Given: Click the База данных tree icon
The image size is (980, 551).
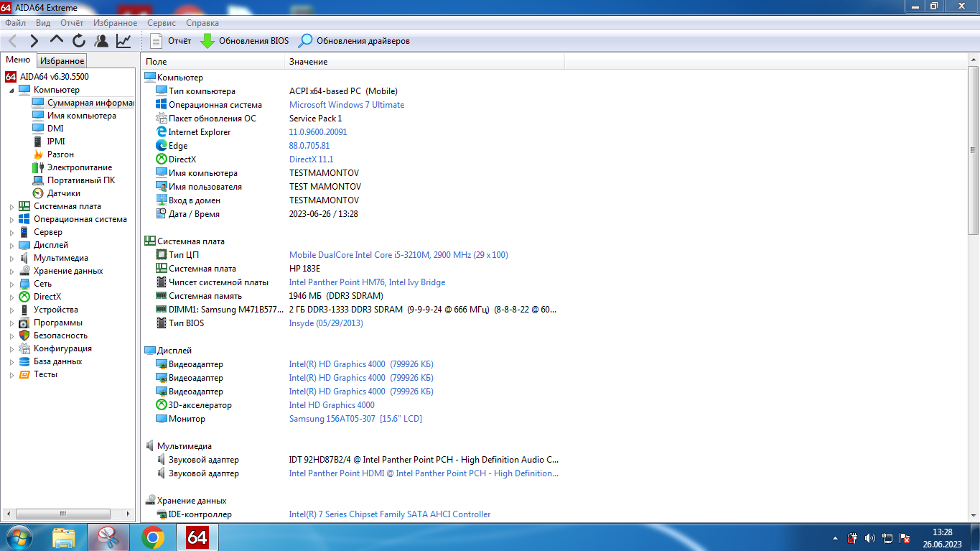Looking at the screenshot, I should click(x=24, y=361).
